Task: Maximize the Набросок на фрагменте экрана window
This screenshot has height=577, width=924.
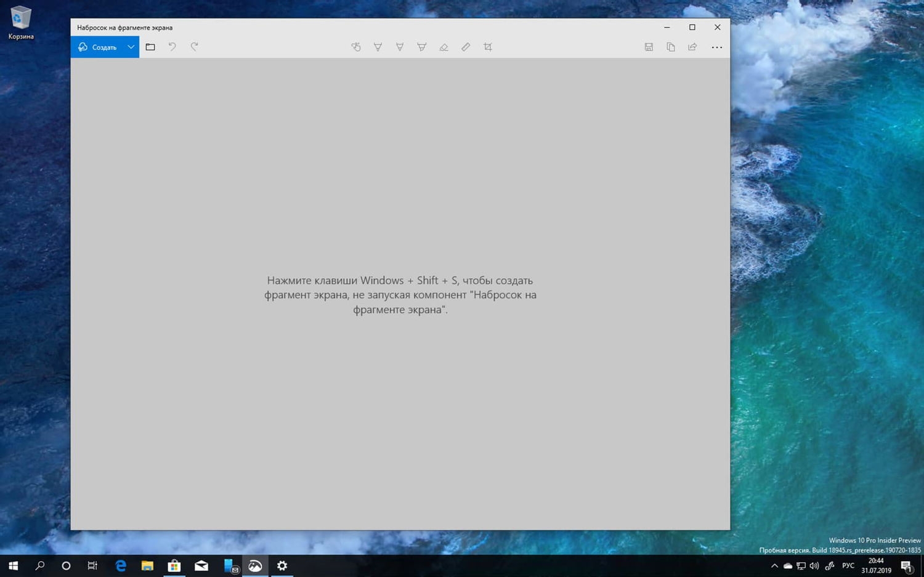Action: point(692,27)
